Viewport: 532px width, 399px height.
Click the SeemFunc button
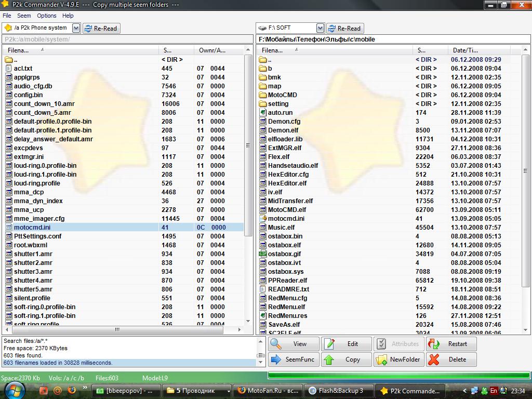pos(294,360)
